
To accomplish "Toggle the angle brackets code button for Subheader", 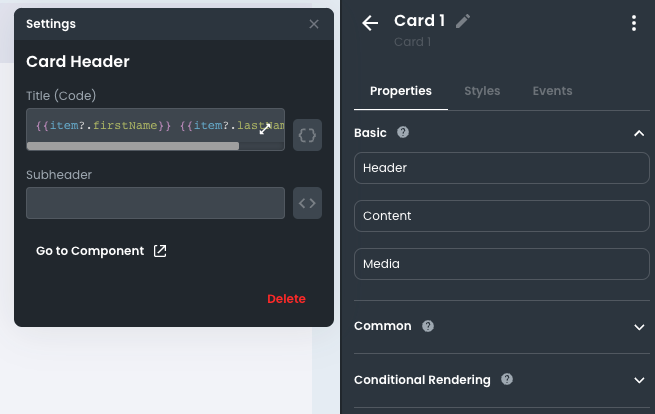I will coord(308,203).
